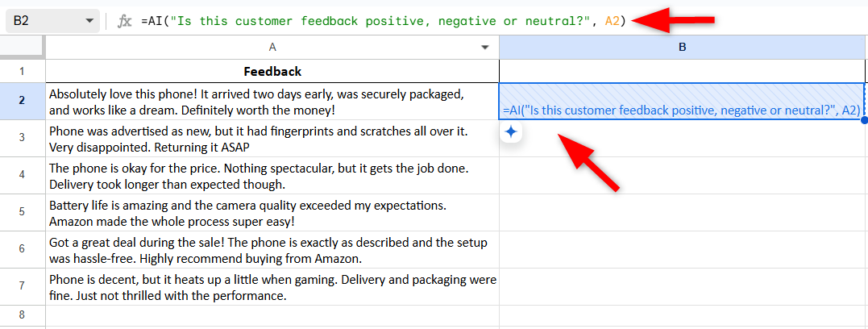The height and width of the screenshot is (329, 868).
Task: Select row 2 header
Action: [x=22, y=101]
